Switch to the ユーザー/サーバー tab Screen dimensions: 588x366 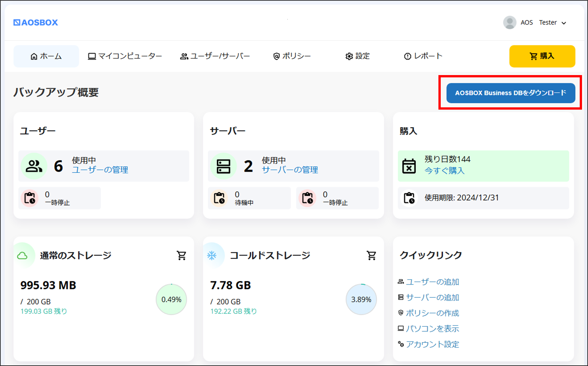215,56
